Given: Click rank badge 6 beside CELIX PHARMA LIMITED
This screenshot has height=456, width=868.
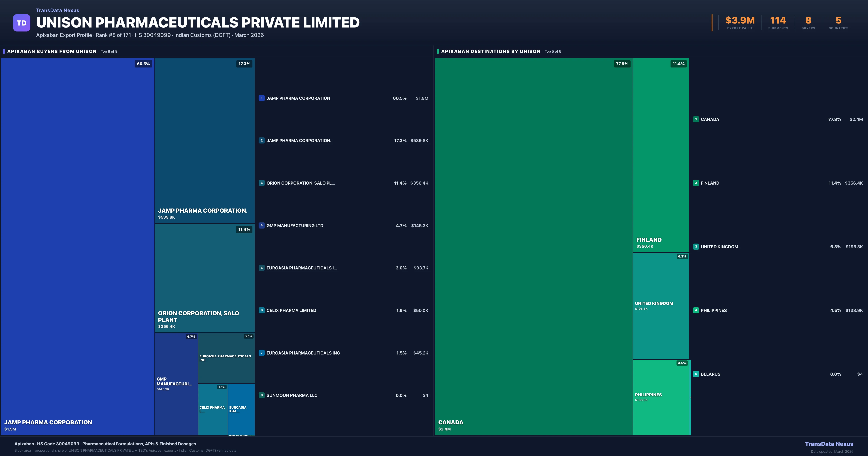Looking at the screenshot, I should coord(261,310).
